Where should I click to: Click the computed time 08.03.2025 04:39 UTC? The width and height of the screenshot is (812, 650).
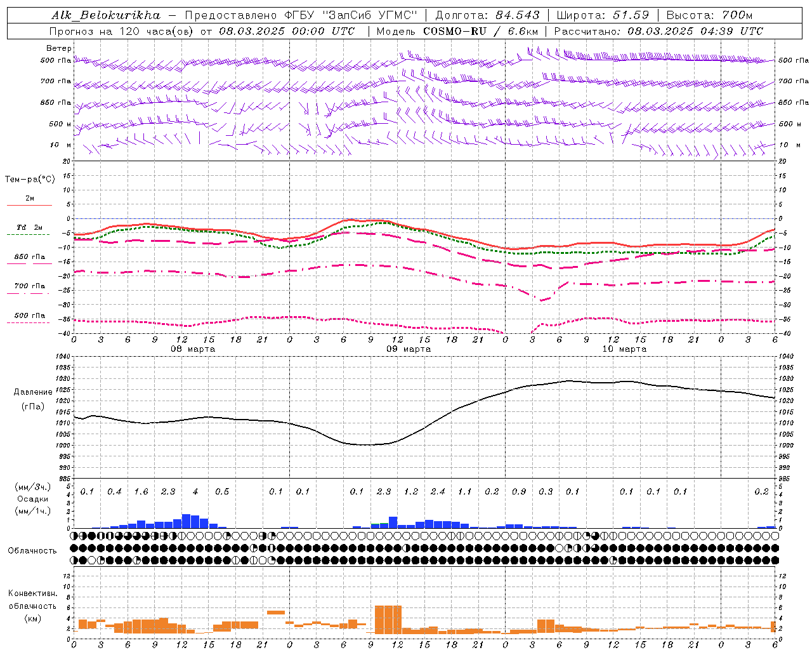[x=695, y=31]
